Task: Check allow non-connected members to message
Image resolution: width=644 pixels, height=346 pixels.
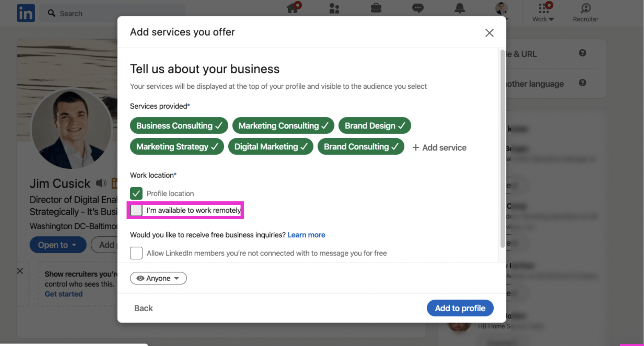Action: (136, 253)
